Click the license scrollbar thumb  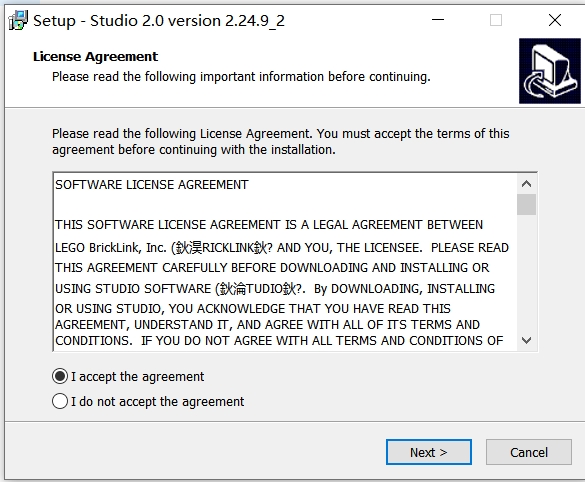tap(526, 204)
